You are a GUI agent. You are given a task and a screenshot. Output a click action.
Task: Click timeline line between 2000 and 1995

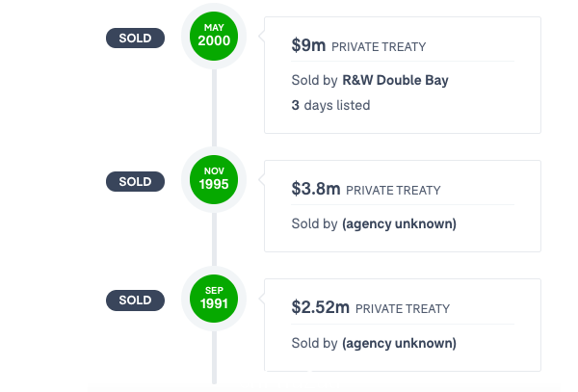pyautogui.click(x=214, y=108)
